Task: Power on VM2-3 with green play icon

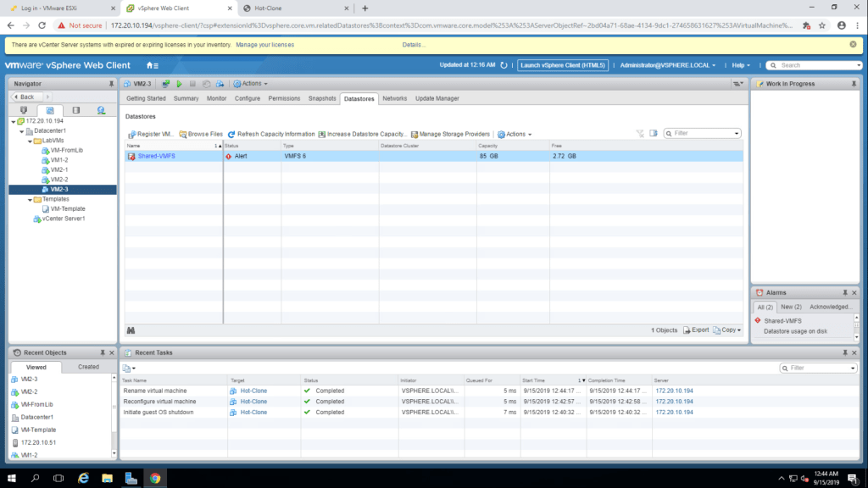Action: coord(180,84)
